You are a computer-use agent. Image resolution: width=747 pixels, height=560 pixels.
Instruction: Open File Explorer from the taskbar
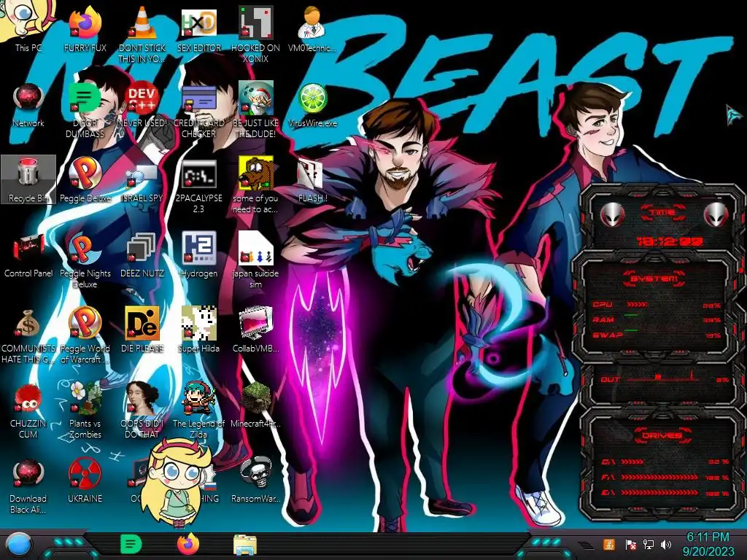tap(245, 545)
